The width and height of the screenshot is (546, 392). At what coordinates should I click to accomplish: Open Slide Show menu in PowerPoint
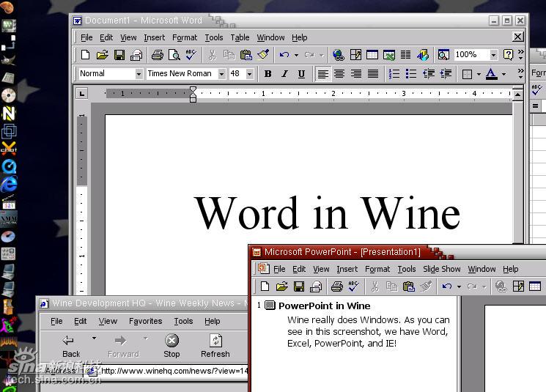[x=442, y=269]
